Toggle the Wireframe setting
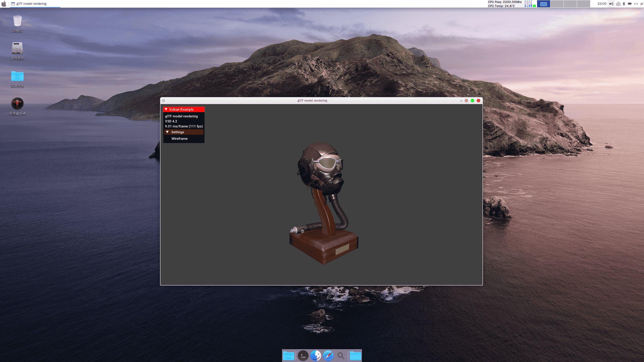Screen dimensions: 644x362 179,139
